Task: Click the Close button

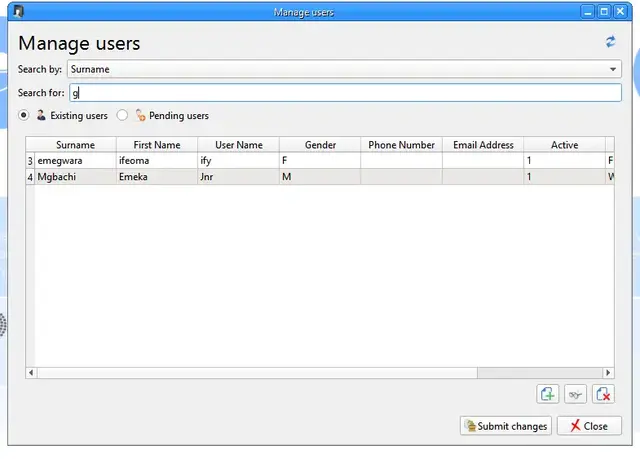Action: coord(589,426)
